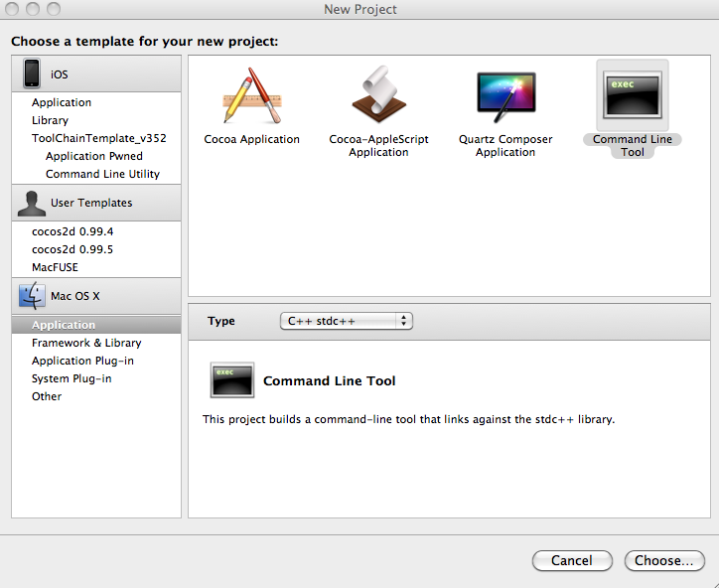This screenshot has height=588, width=719.
Task: Select the Command Line Tool template icon
Action: coord(633,95)
